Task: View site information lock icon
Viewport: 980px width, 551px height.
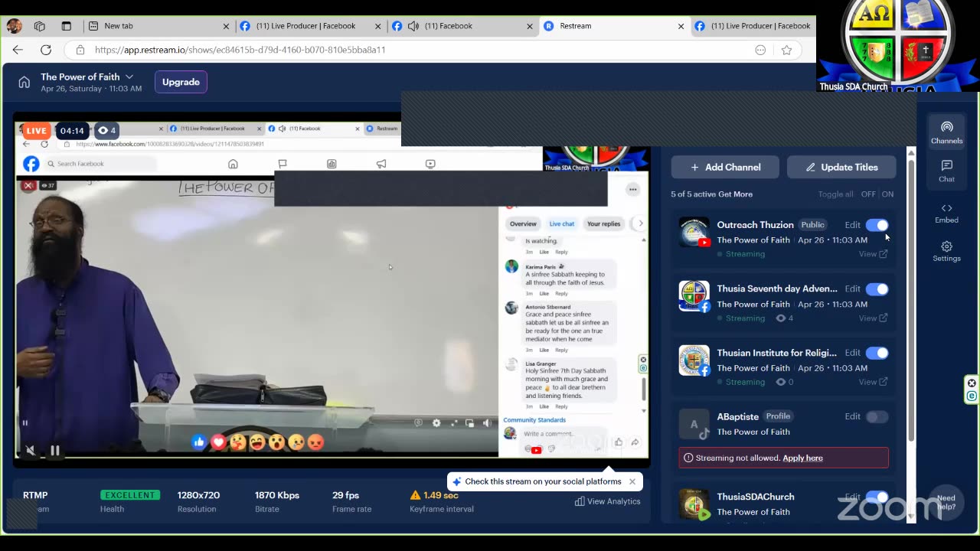Action: tap(80, 50)
